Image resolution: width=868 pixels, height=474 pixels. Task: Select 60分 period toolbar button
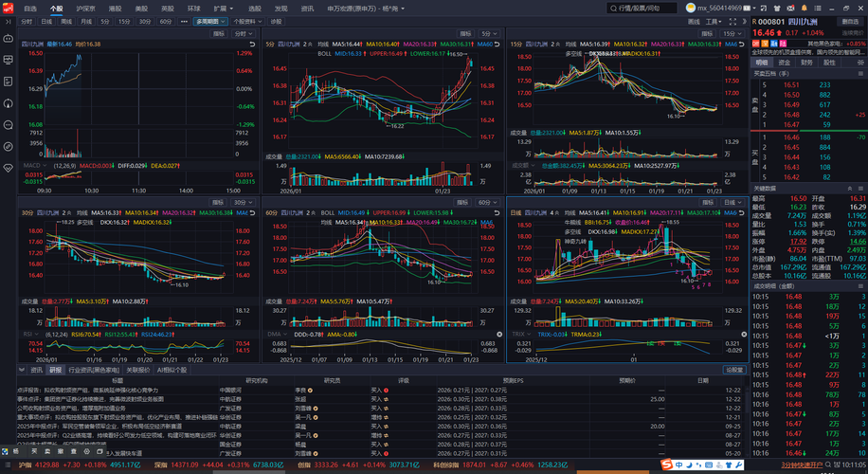166,22
